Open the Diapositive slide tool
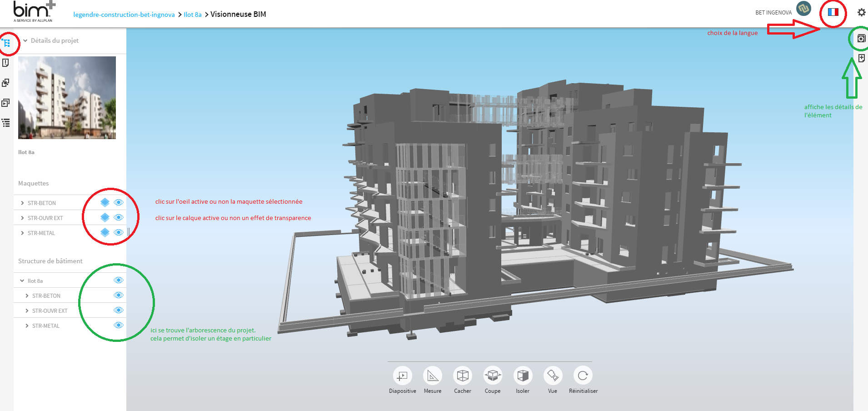The height and width of the screenshot is (411, 868). coord(402,376)
